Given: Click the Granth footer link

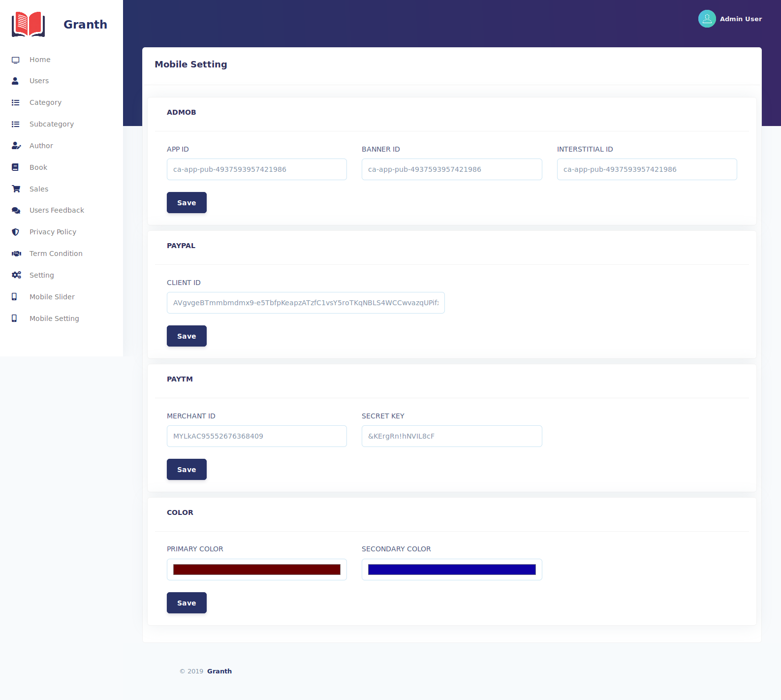Looking at the screenshot, I should point(219,671).
